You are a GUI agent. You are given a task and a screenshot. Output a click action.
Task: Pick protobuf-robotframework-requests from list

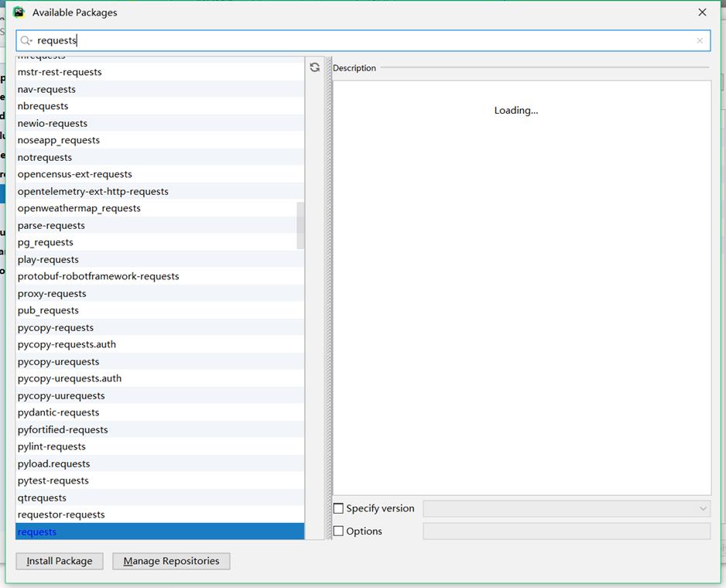click(x=98, y=276)
